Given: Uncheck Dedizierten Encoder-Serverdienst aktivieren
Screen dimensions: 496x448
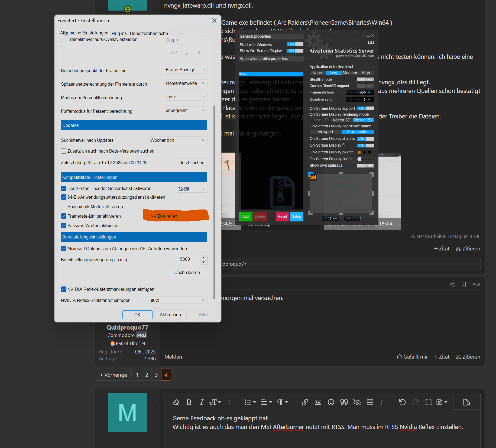Looking at the screenshot, I should point(64,188).
